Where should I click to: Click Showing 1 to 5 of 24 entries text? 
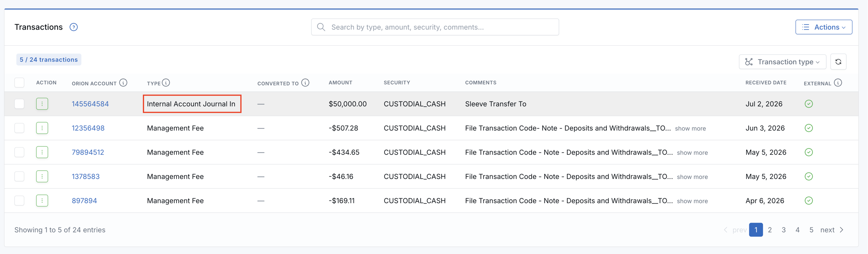tap(60, 230)
